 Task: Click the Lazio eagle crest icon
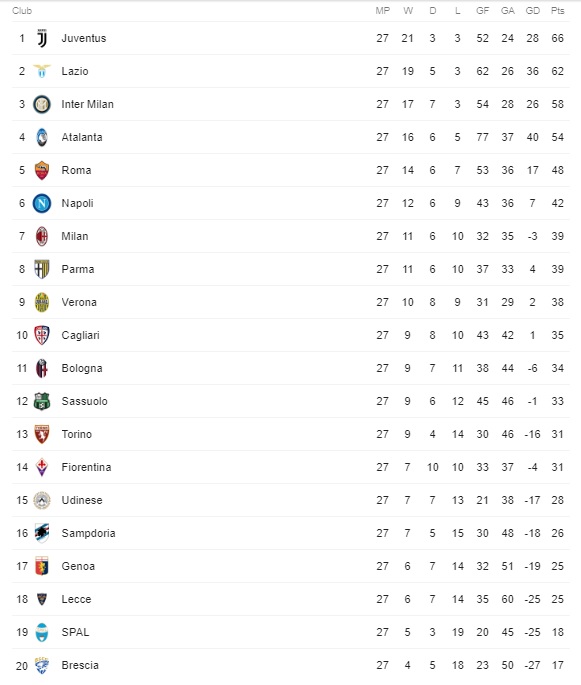click(42, 71)
